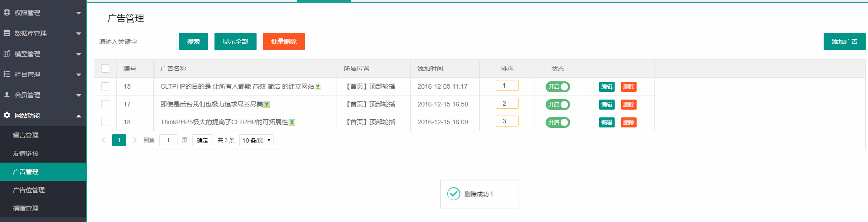Click the 添加广告 button
This screenshot has width=868, height=222.
(844, 42)
